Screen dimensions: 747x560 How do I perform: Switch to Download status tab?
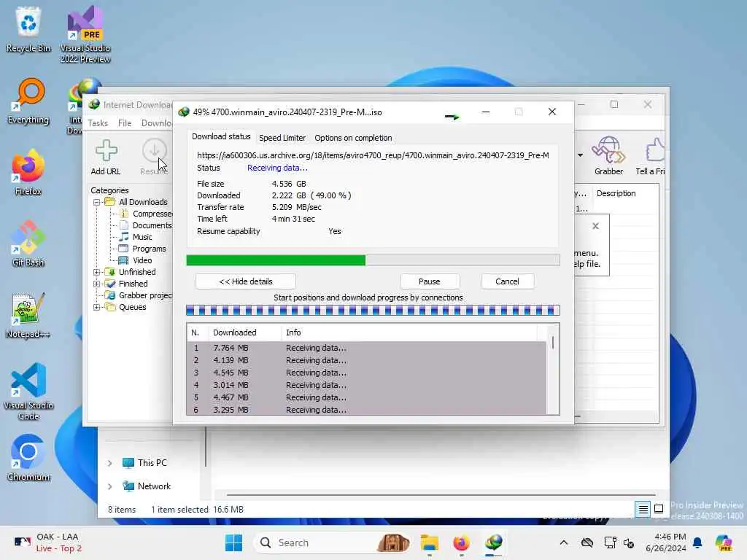pos(221,136)
